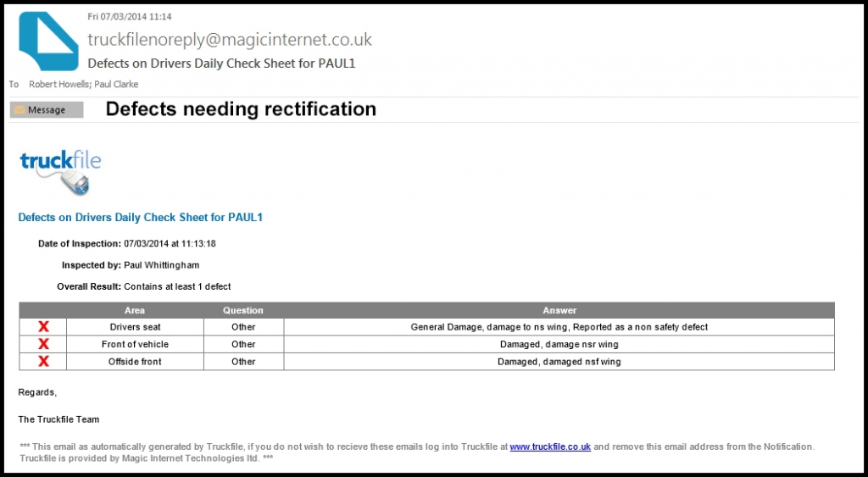Click the blue heading Defects on Drivers Daily Check Sheet
The height and width of the screenshot is (477, 868).
pos(141,218)
